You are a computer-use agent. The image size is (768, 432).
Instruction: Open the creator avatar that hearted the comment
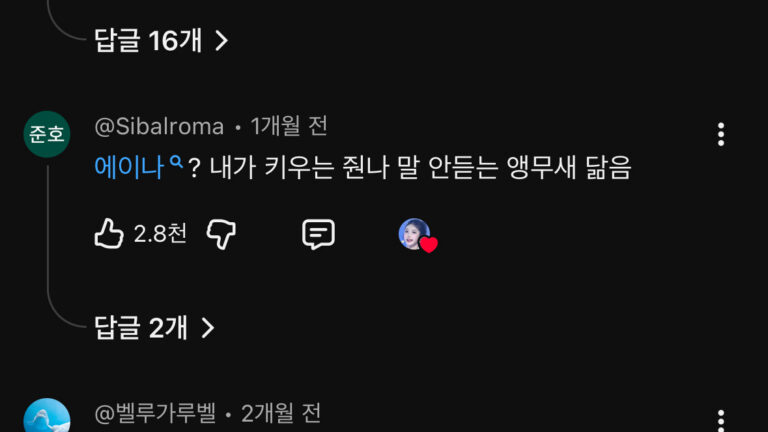pos(414,234)
